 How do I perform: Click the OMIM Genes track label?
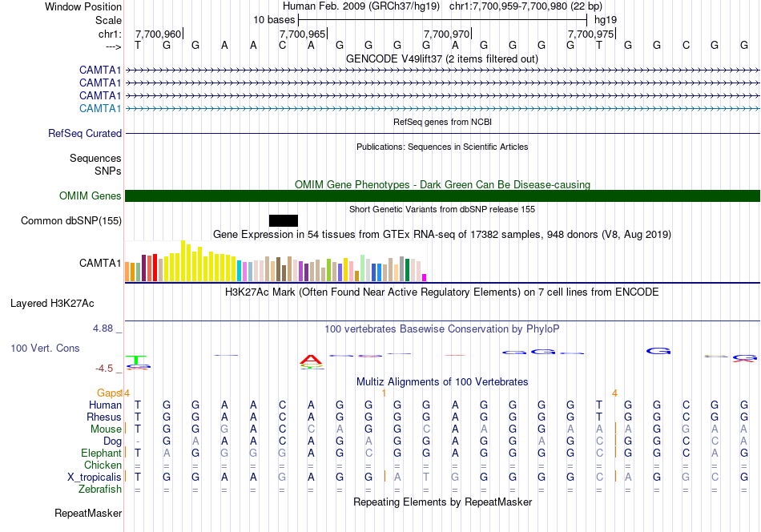(91, 195)
